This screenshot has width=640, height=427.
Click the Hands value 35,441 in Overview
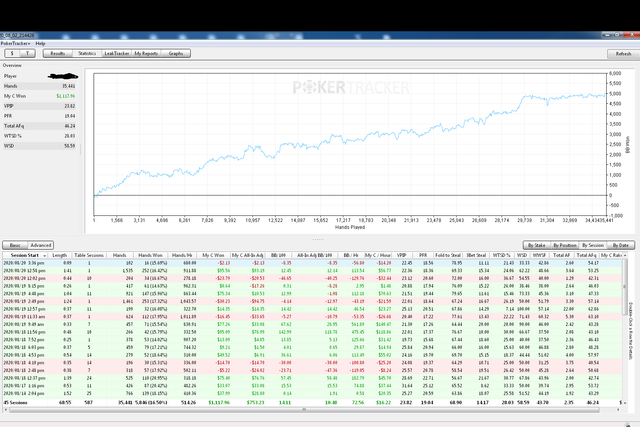69,86
